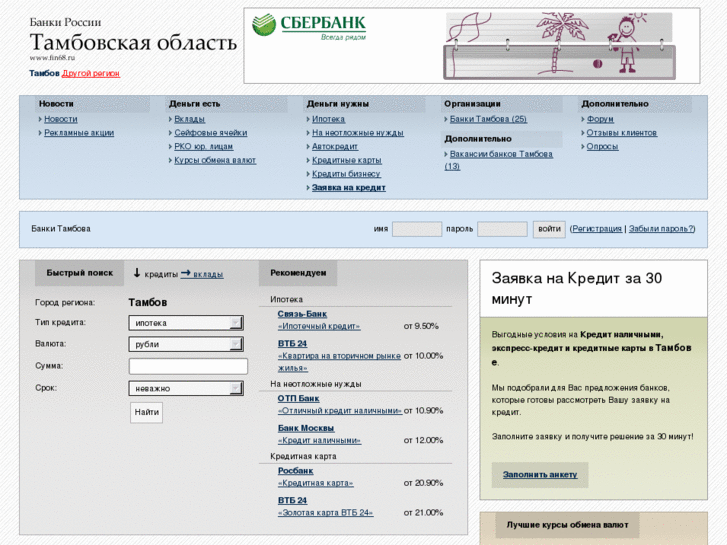This screenshot has height=545, width=727.
Task: Open the Sberbank banner palm tree illustration
Action: pos(558,44)
